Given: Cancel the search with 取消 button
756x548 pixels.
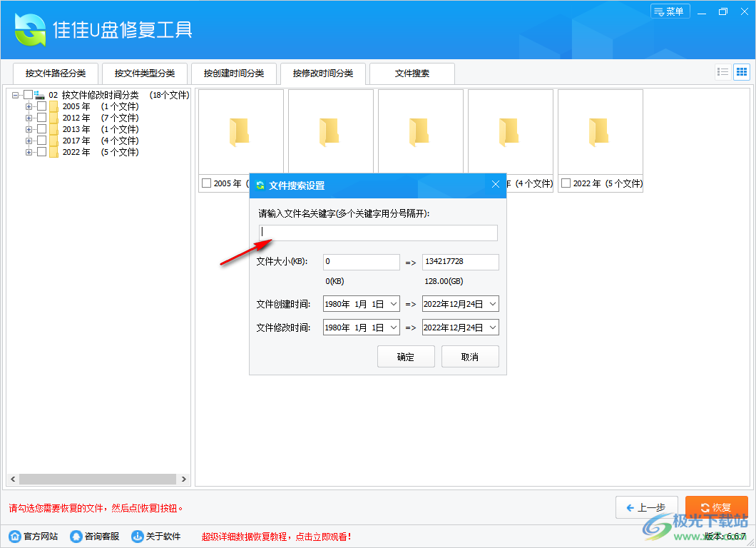Looking at the screenshot, I should pyautogui.click(x=470, y=357).
